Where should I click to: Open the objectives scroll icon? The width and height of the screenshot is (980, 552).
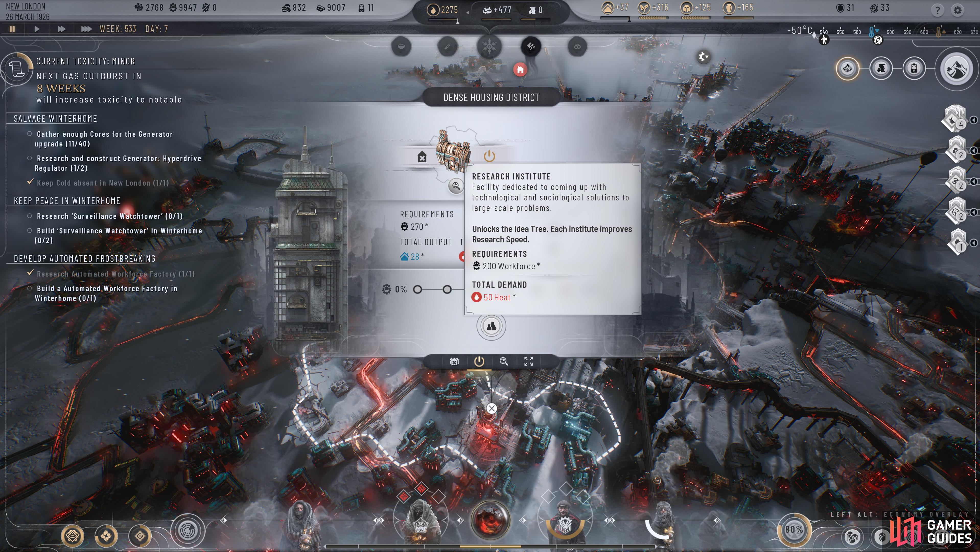click(17, 69)
